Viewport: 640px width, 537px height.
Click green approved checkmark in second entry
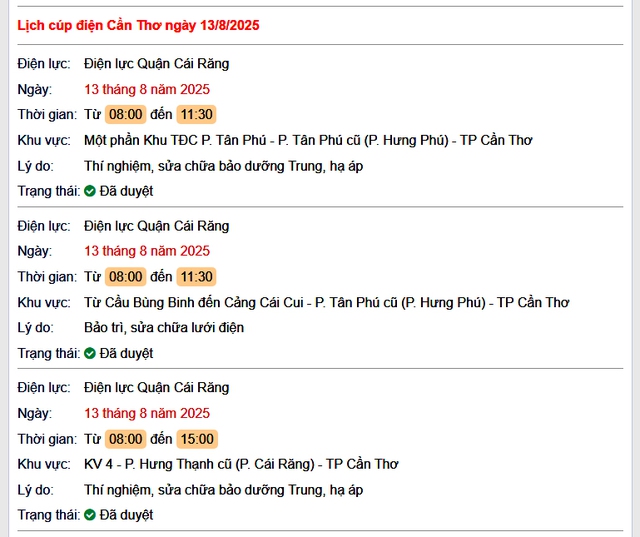click(90, 353)
